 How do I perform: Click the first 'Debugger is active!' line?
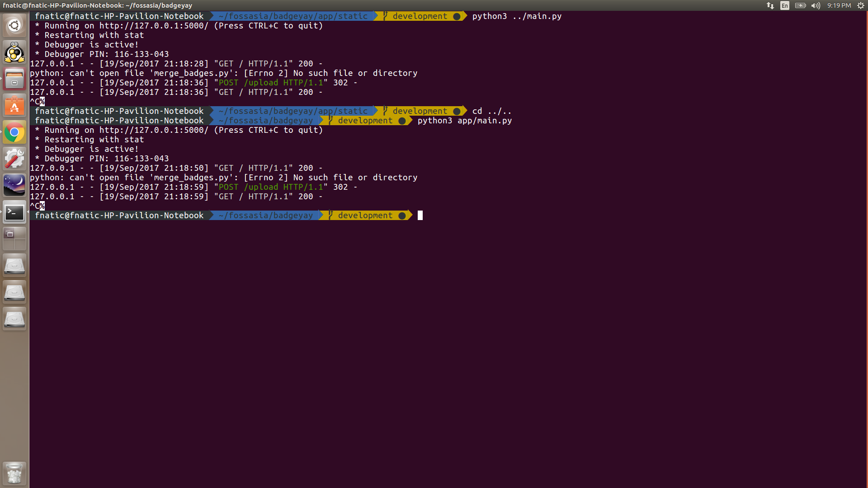tap(87, 45)
